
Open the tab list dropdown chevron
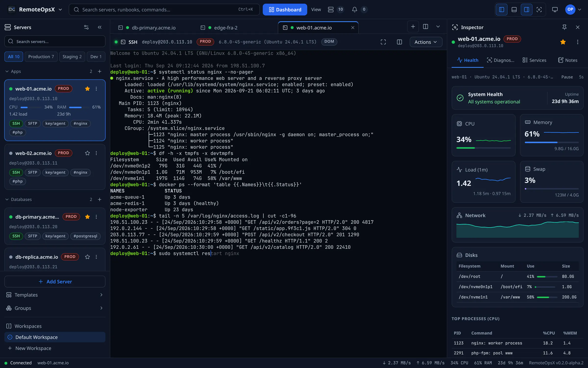pos(438,26)
